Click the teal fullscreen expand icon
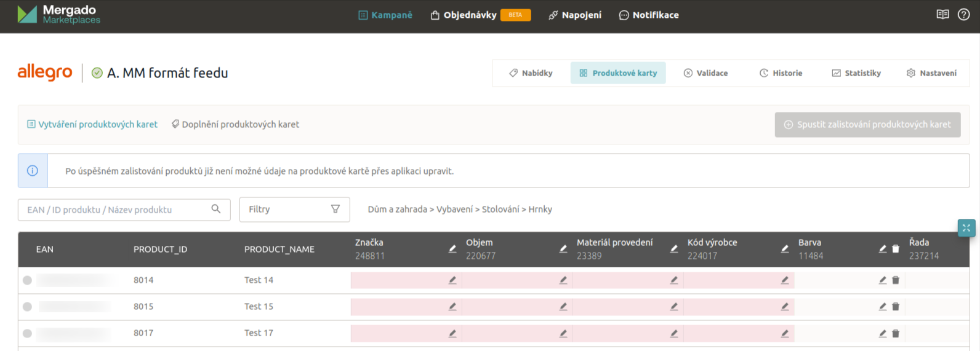Screen dimensions: 980x351 coord(966,228)
